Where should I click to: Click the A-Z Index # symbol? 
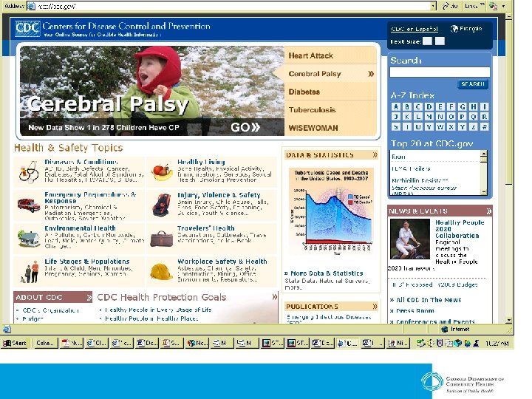[485, 127]
